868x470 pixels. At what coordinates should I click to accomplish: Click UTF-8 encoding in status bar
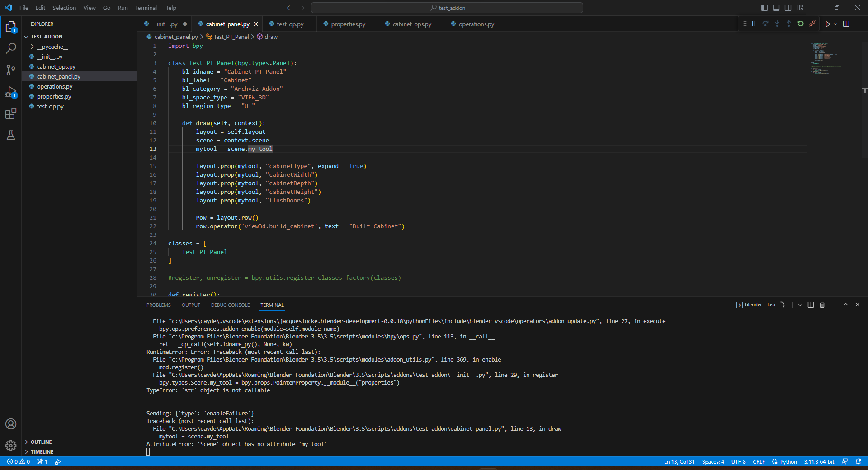point(739,461)
